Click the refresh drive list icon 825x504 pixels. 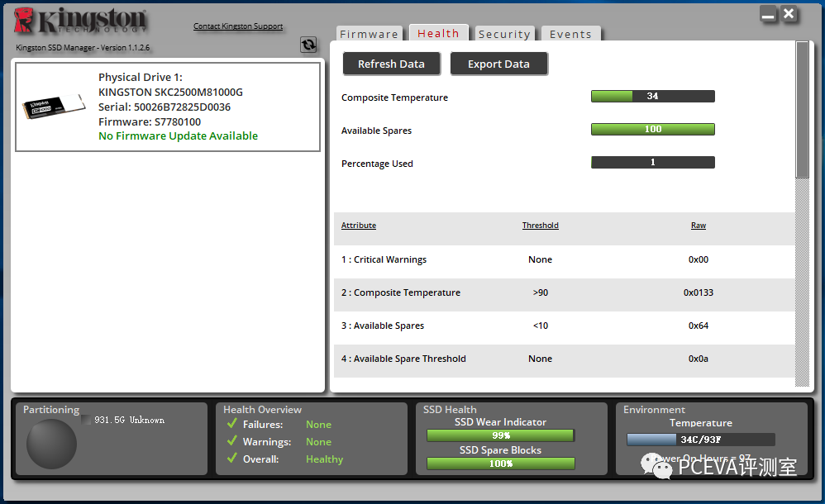click(x=308, y=45)
